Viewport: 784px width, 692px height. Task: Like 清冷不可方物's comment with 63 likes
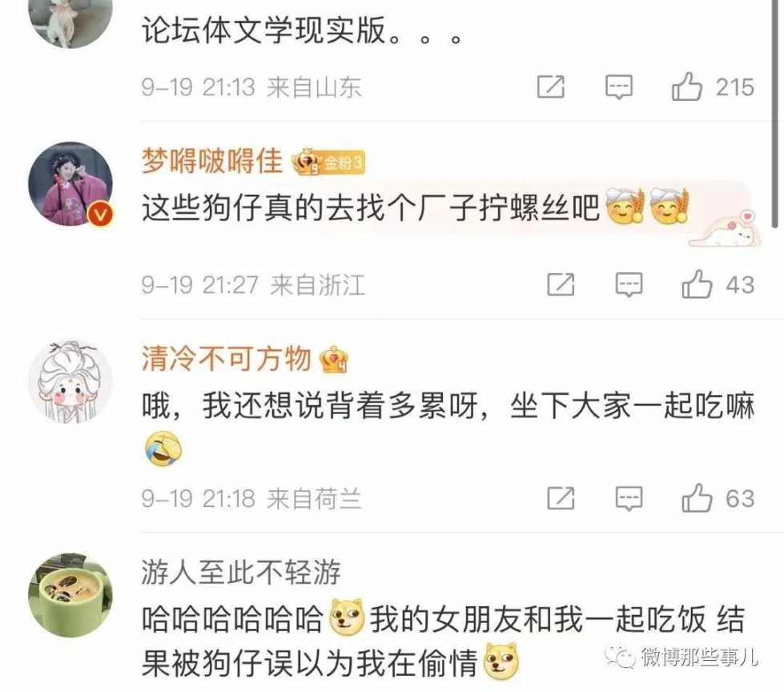pos(697,498)
